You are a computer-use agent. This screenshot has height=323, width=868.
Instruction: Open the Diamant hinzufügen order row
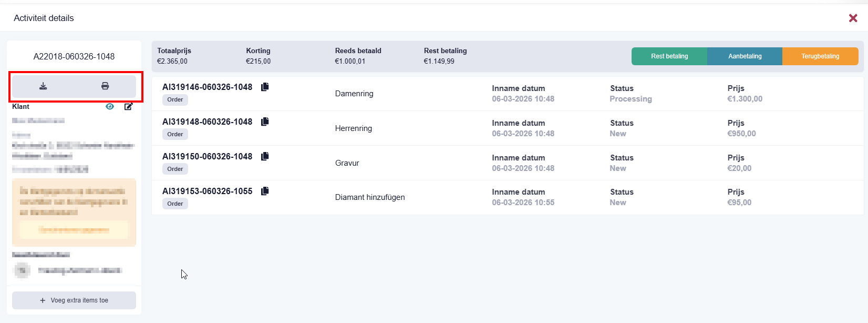[370, 197]
